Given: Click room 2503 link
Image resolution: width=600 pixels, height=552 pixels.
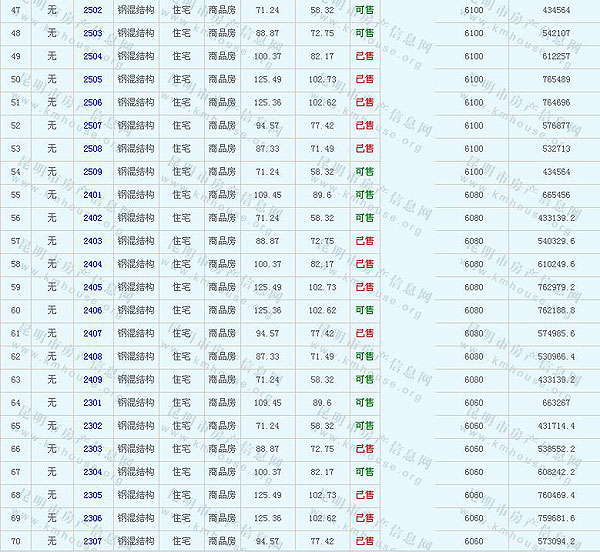Looking at the screenshot, I should click(x=92, y=33).
